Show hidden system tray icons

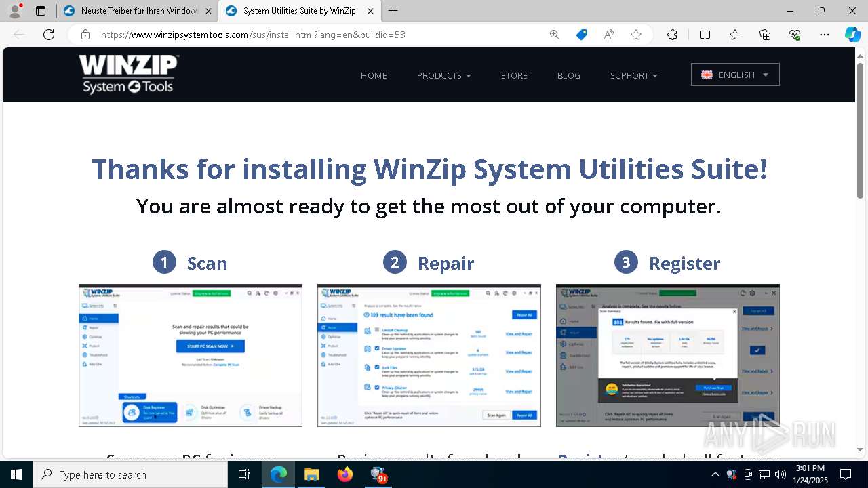tap(715, 474)
